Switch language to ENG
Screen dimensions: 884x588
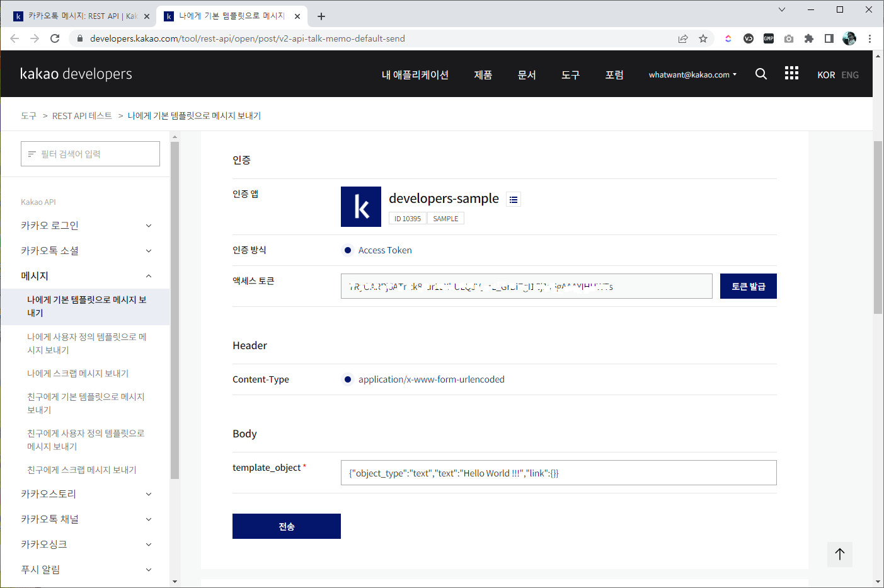click(850, 74)
